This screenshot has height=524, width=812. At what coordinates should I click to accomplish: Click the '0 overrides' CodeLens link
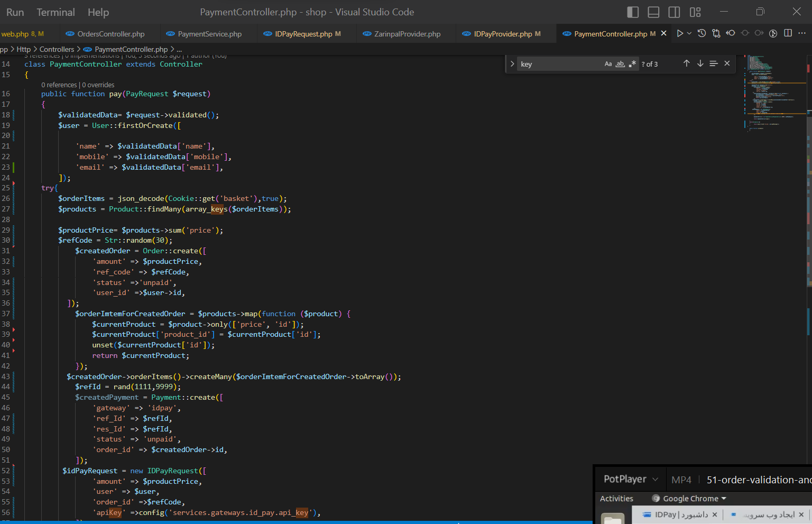(98, 85)
